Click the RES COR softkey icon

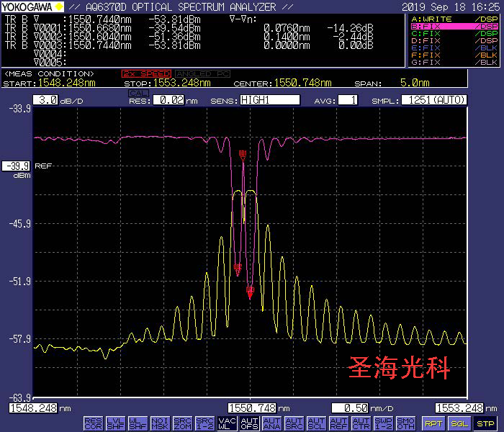click(x=93, y=423)
